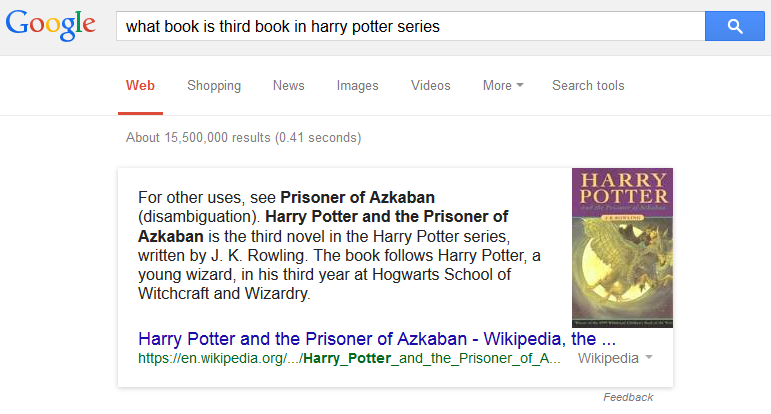Open Search tools options
This screenshot has width=771, height=414.
click(588, 85)
